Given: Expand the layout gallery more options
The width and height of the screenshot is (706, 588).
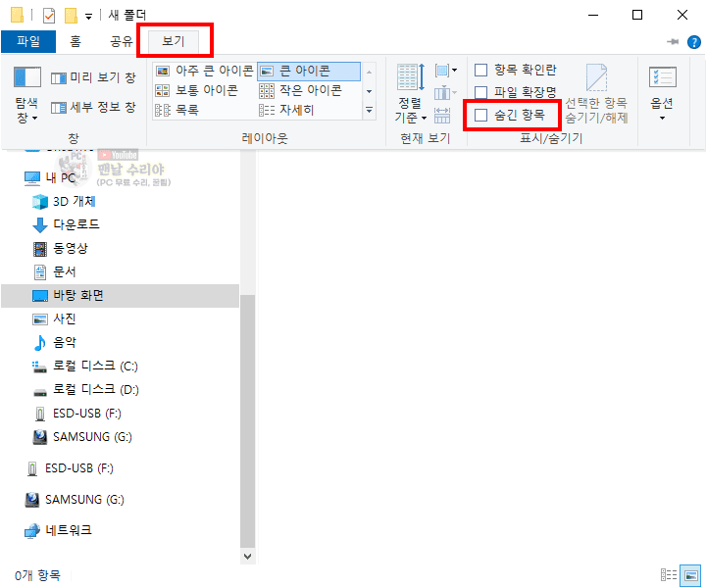Looking at the screenshot, I should (370, 110).
